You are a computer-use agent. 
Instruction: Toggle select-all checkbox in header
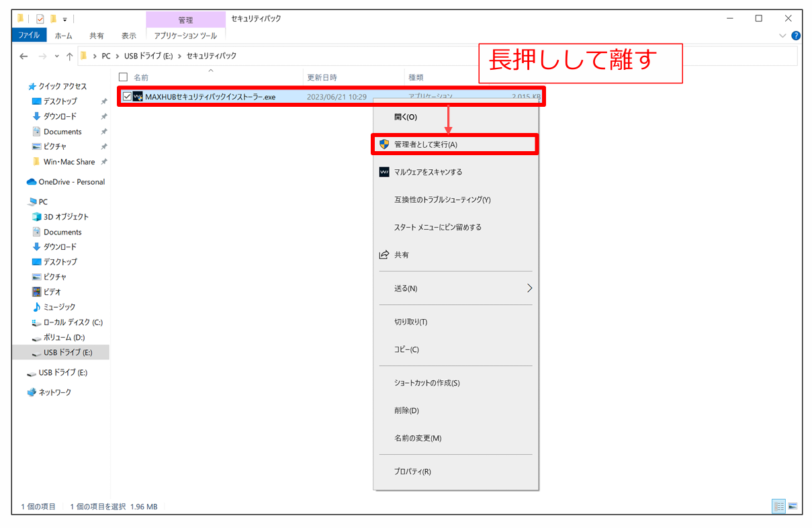123,77
